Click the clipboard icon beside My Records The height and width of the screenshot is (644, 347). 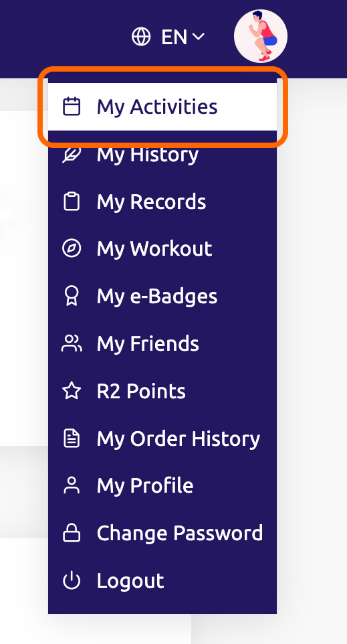click(x=72, y=202)
